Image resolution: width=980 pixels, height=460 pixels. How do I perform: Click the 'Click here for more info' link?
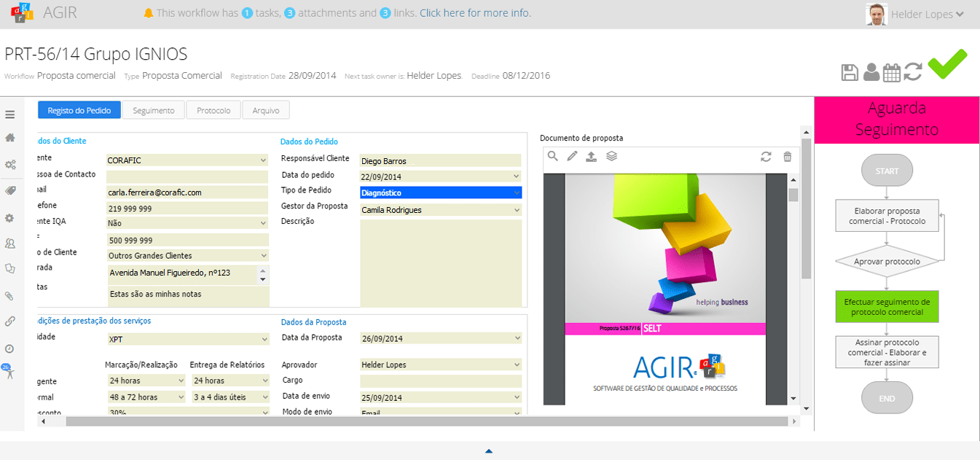[475, 13]
